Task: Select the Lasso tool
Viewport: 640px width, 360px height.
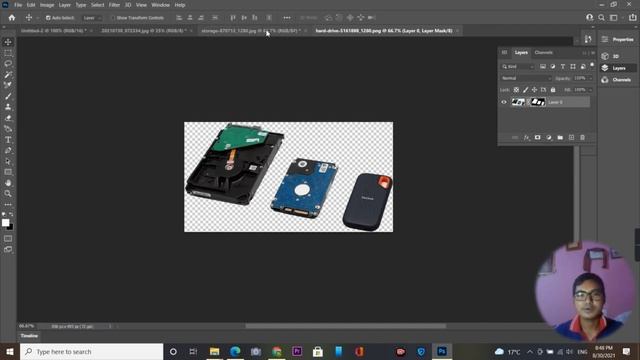Action: click(8, 64)
